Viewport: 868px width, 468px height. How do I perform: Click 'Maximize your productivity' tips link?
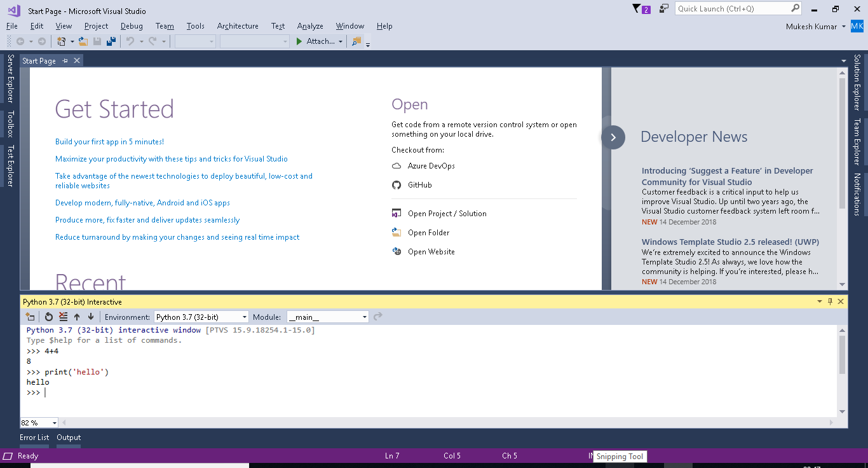pyautogui.click(x=172, y=159)
